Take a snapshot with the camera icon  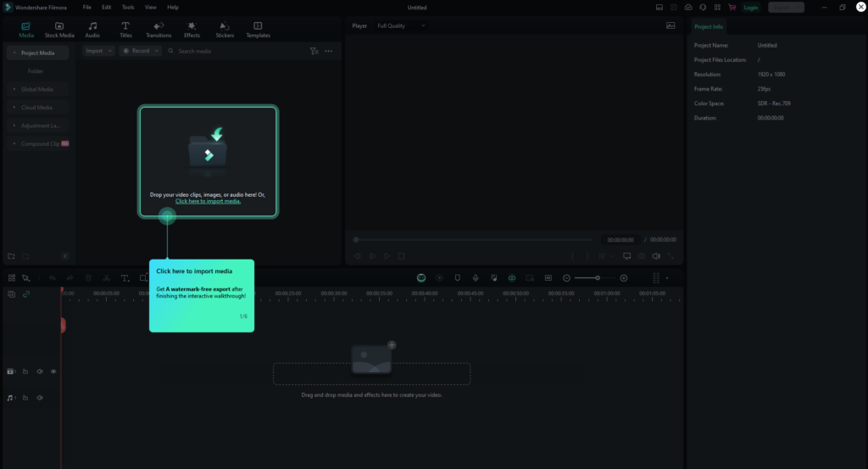click(642, 256)
